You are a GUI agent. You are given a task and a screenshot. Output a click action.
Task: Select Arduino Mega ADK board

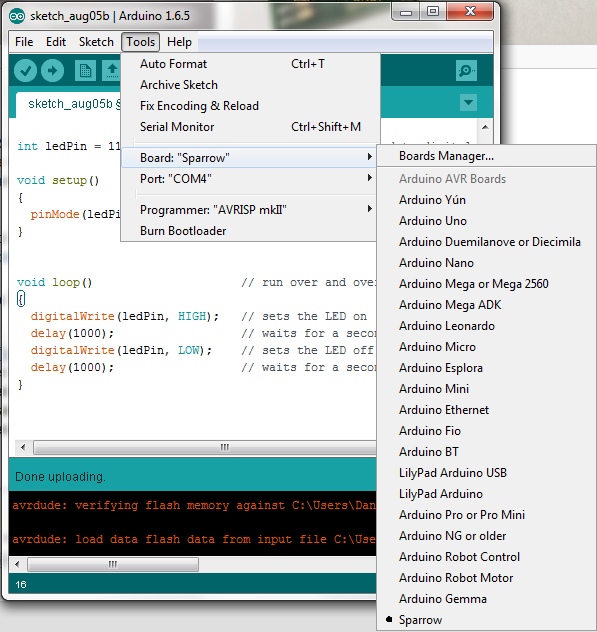[x=487, y=305]
